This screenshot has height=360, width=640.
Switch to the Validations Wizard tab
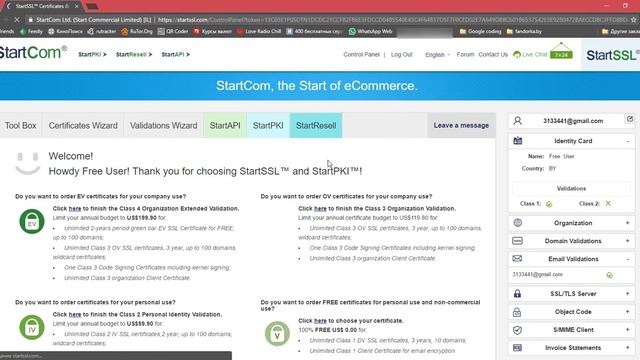(163, 126)
